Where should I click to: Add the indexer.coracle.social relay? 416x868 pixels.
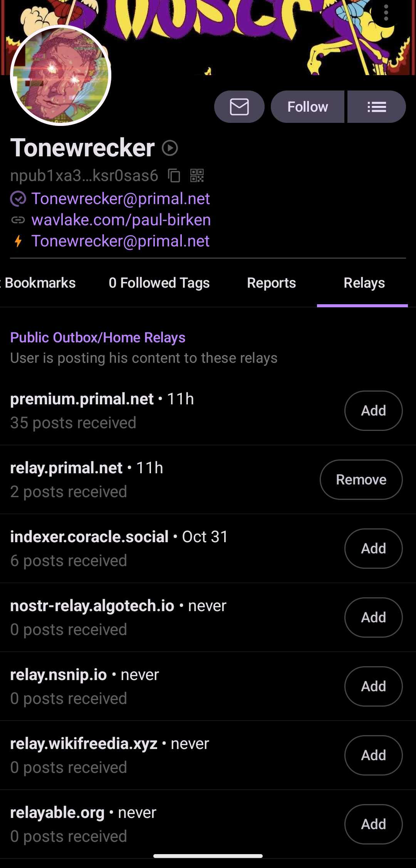tap(373, 548)
